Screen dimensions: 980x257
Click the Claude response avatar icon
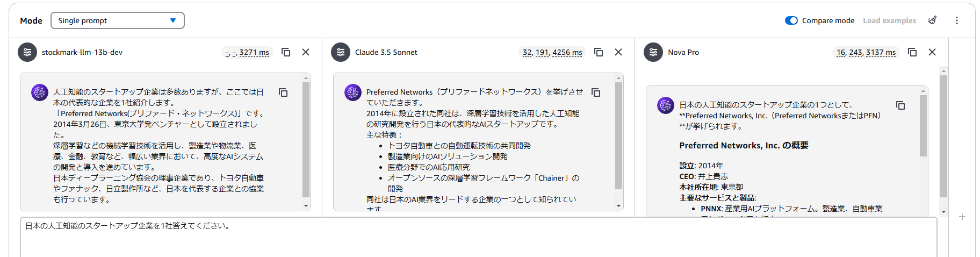coord(353,92)
